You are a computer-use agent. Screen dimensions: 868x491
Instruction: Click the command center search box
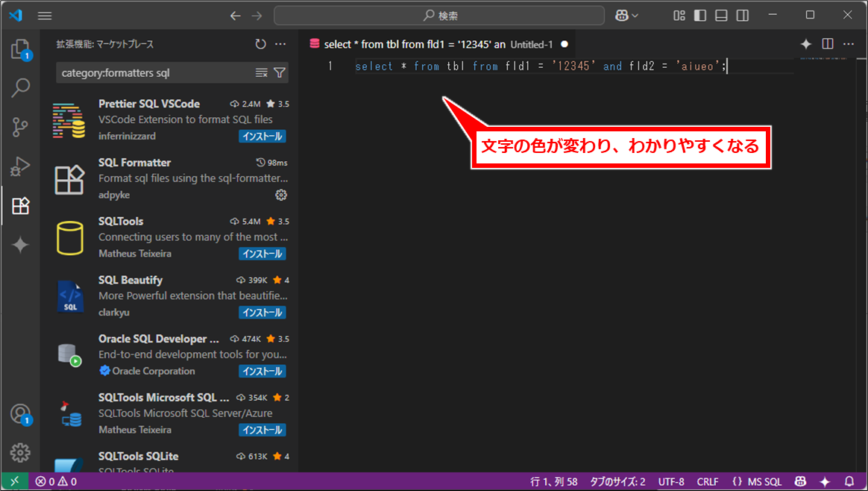coord(439,16)
